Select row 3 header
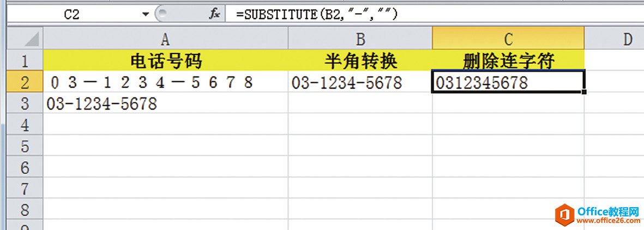This screenshot has width=644, height=230. click(24, 104)
